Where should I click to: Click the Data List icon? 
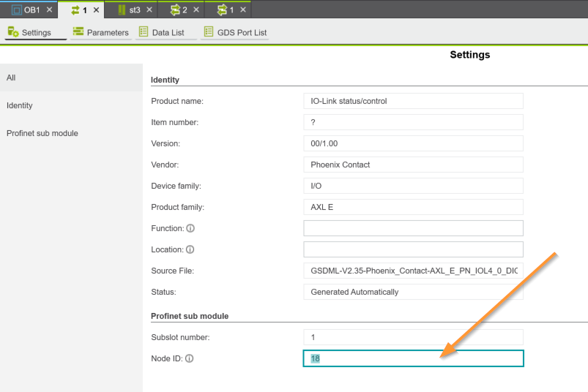144,32
